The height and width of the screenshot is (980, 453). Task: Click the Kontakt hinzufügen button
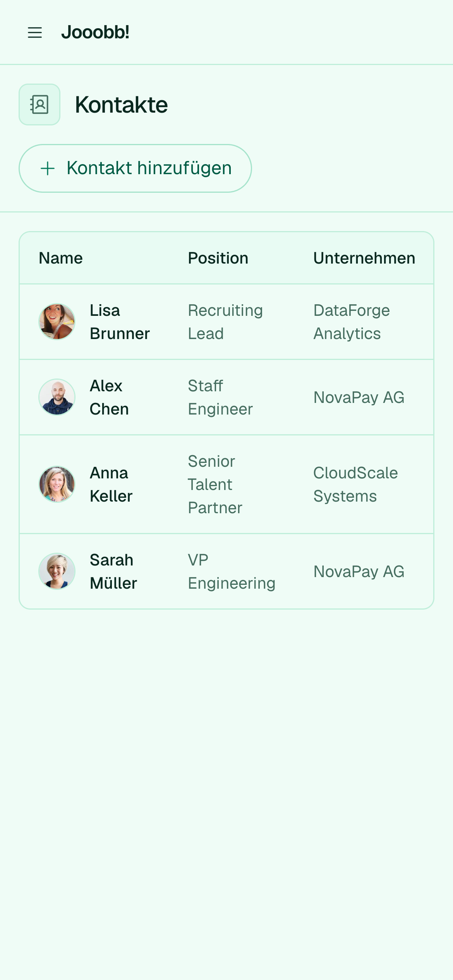[x=135, y=168]
